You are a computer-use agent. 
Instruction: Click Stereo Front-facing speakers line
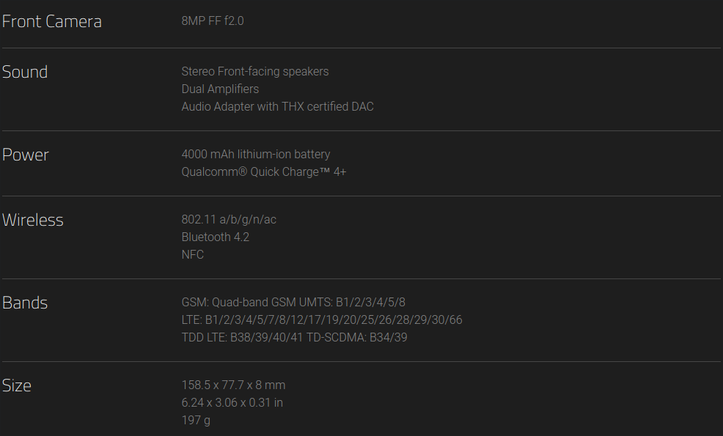point(255,71)
